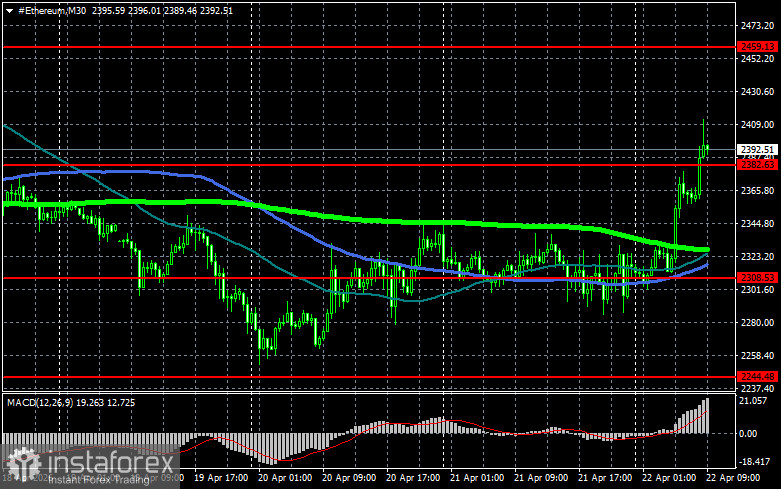Click the red 2308.53 level price label
The height and width of the screenshot is (489, 781).
tap(758, 278)
